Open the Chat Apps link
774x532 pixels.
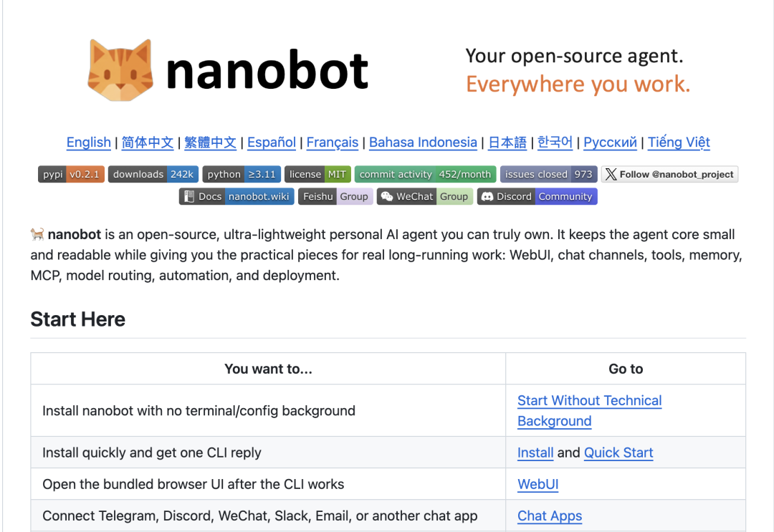coord(550,516)
